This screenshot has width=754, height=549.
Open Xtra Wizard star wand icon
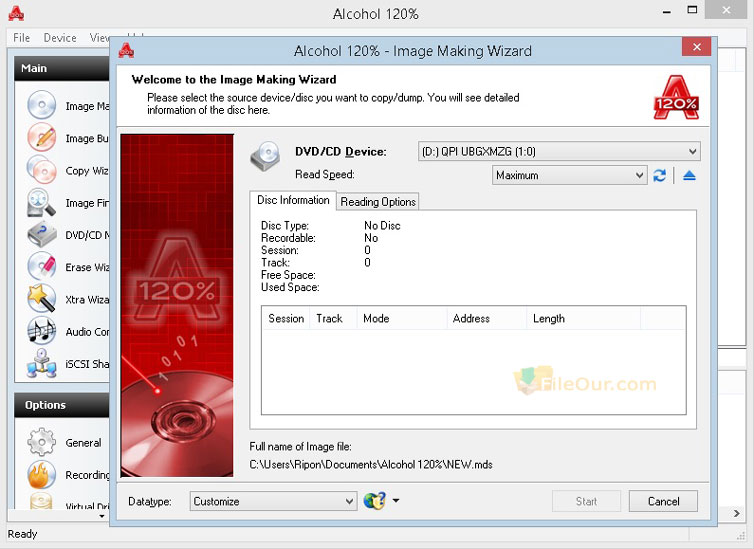41,299
